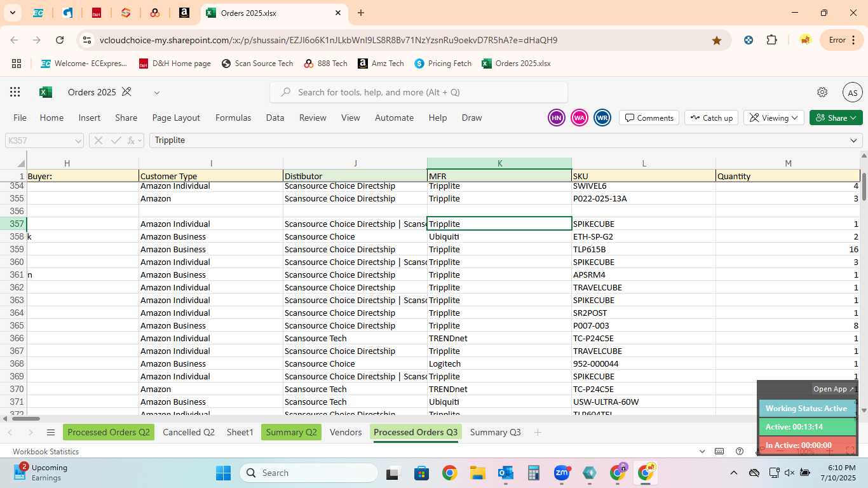Click Workbook Statistics in status bar
Screen dimensions: 868x488
point(46,451)
